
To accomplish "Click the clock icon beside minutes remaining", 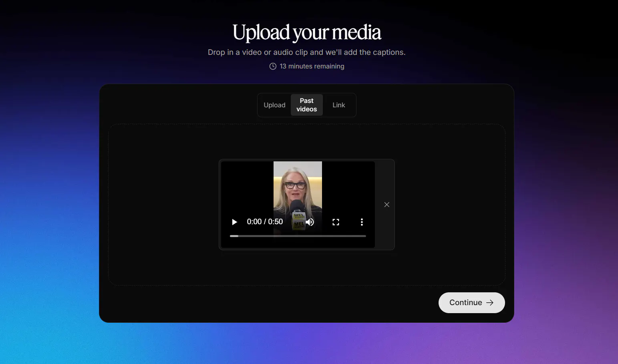I will 273,66.
